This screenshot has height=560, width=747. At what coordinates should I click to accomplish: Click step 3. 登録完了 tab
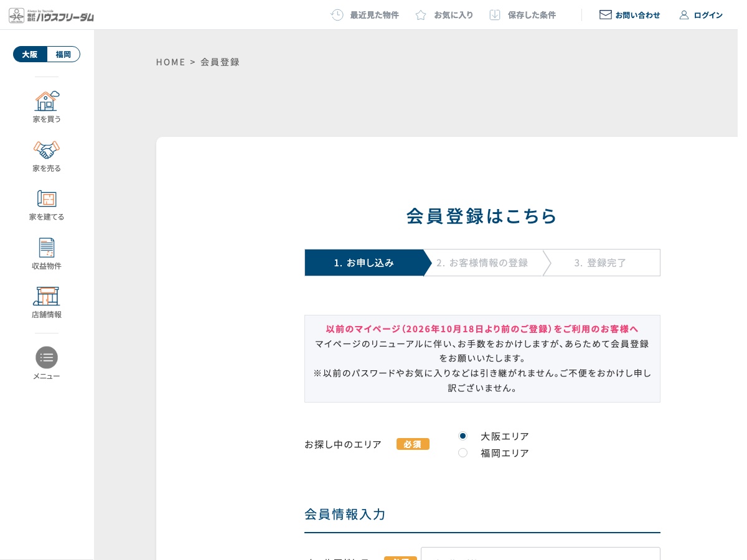[601, 263]
